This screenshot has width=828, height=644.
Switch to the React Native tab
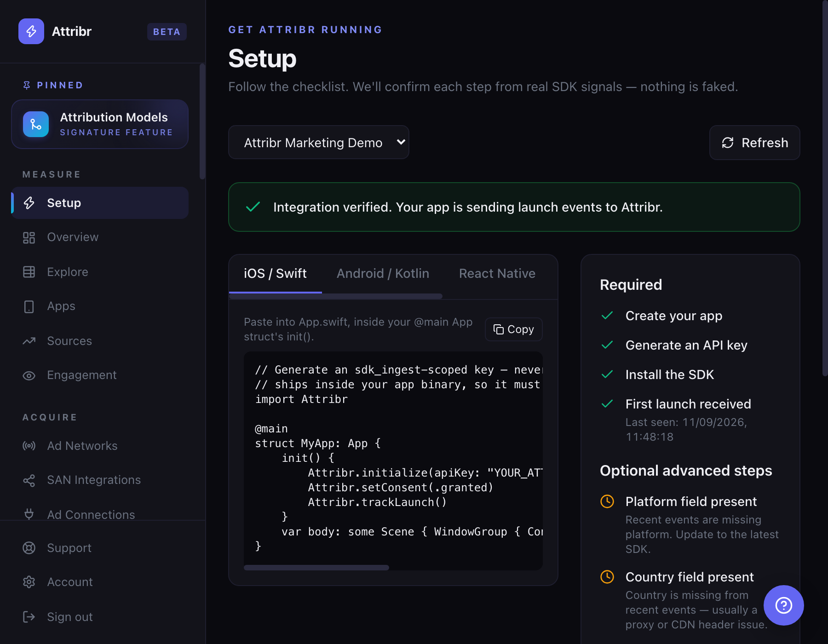[x=497, y=273]
